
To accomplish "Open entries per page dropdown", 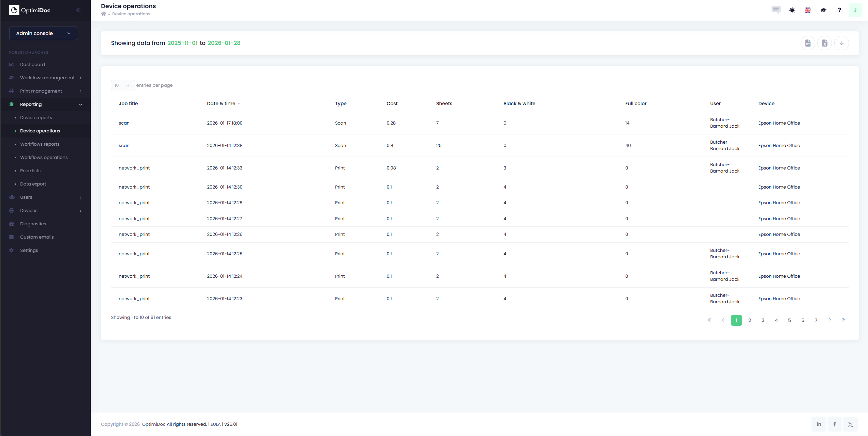I will 122,85.
